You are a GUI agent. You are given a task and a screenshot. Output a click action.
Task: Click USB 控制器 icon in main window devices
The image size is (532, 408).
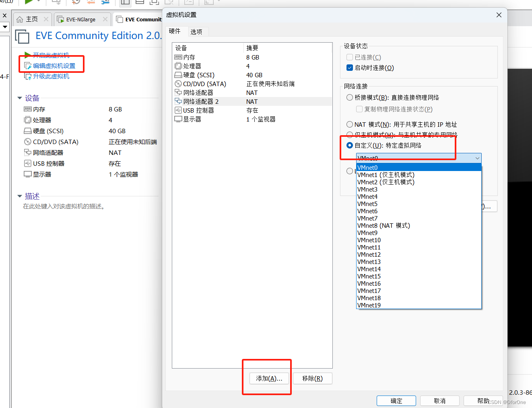[x=28, y=163]
